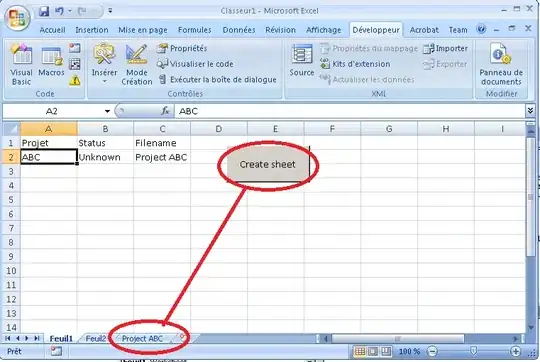Switch to the Feuil1 sheet tab

point(61,339)
